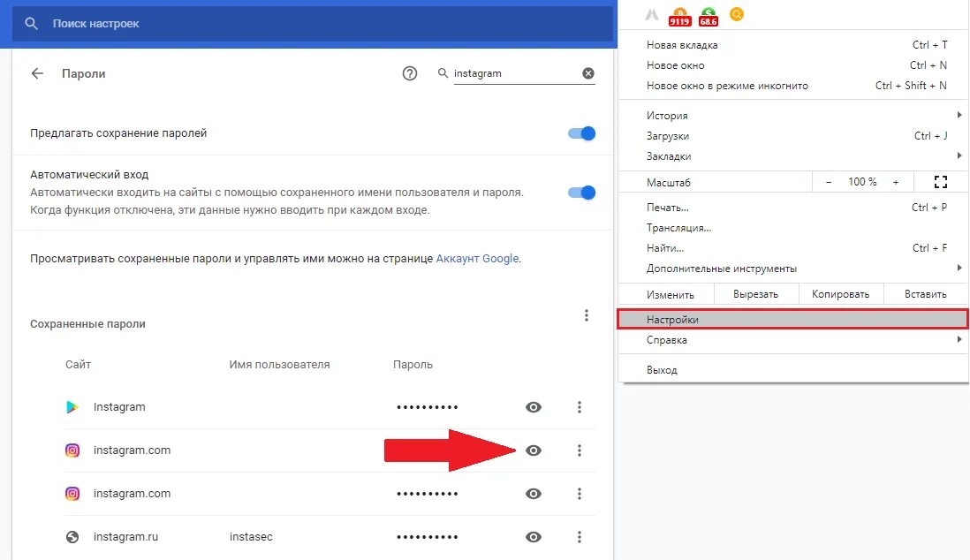Choose Печать... from the menu
The image size is (970, 560).
[793, 208]
